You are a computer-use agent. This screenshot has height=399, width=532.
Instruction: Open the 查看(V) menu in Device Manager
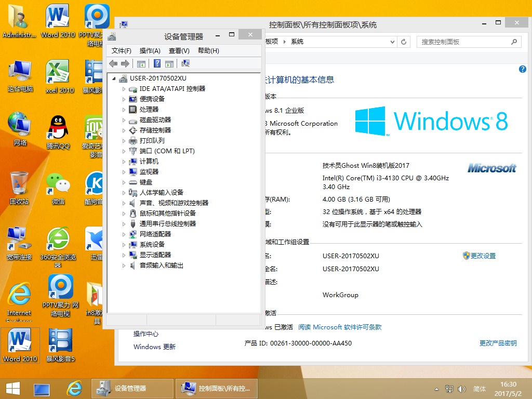[179, 50]
